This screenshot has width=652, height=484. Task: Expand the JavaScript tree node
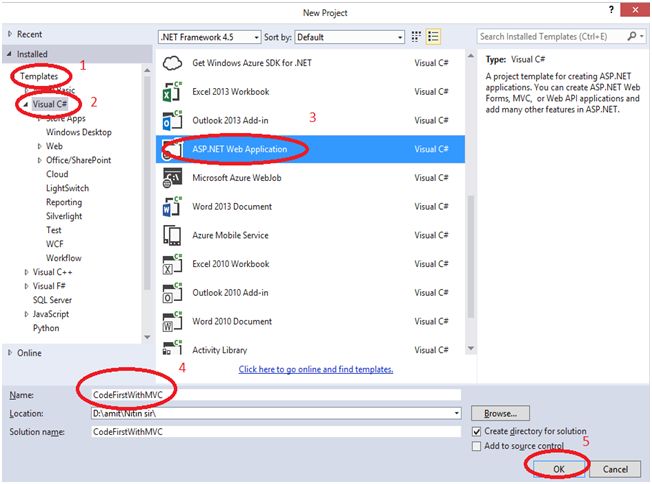[27, 314]
